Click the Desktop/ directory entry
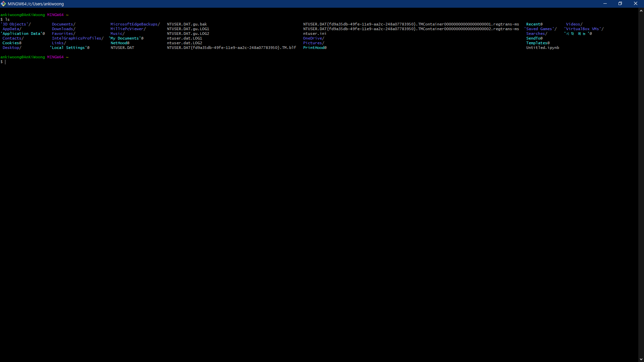The height and width of the screenshot is (362, 644). tap(12, 48)
